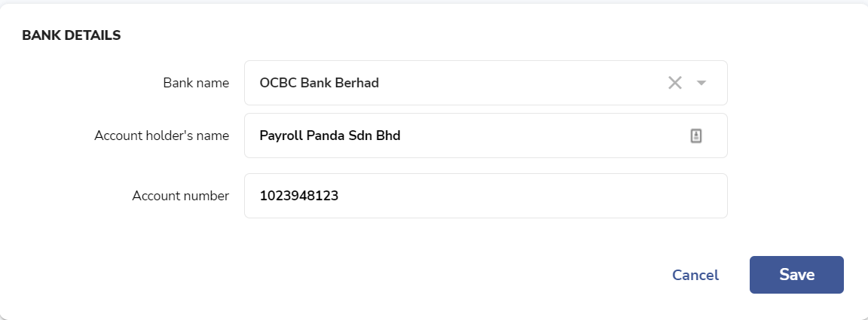The image size is (868, 320).
Task: Place cursor in Payroll Panda Sdn Bhd text
Action: point(330,136)
